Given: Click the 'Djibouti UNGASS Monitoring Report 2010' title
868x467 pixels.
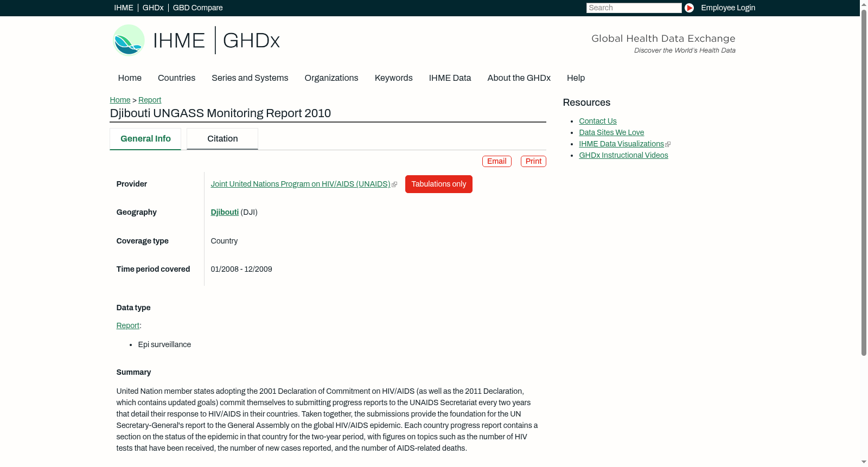Looking at the screenshot, I should [x=220, y=113].
